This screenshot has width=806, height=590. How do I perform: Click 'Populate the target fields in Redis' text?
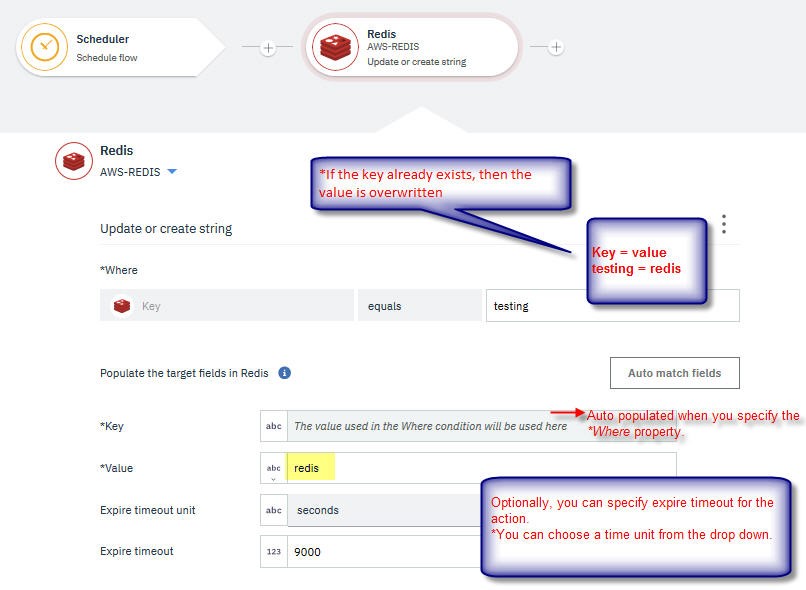(184, 373)
